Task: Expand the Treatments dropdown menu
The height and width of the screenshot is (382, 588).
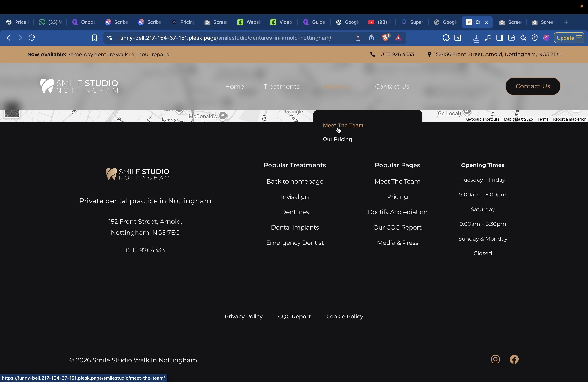Action: pyautogui.click(x=285, y=87)
